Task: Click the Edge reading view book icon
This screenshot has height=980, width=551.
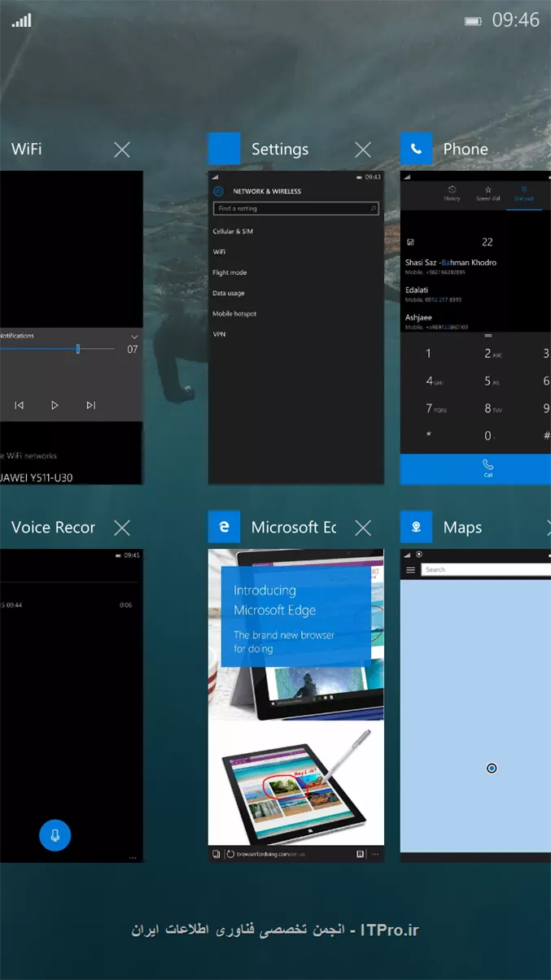Action: tap(361, 854)
